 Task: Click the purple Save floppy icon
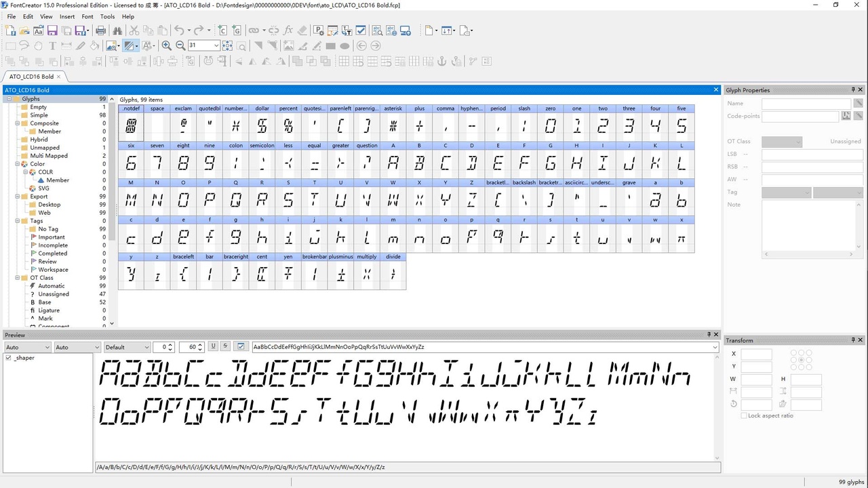tap(52, 30)
